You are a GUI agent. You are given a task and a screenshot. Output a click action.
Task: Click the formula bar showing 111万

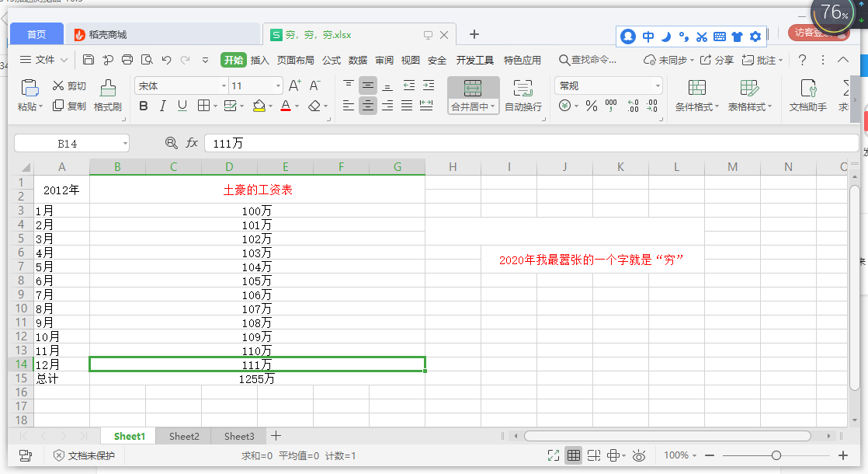pyautogui.click(x=531, y=144)
